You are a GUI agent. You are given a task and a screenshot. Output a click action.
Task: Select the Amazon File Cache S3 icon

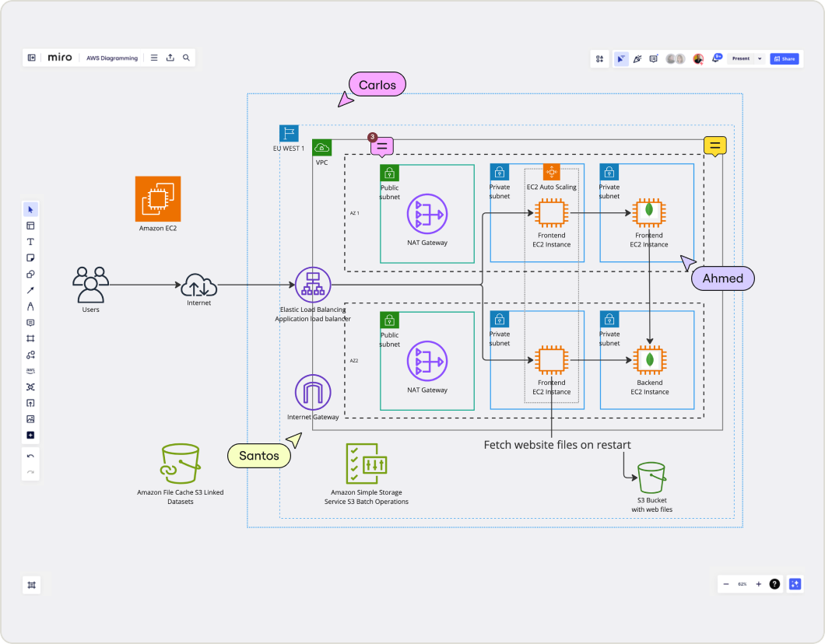(x=181, y=464)
